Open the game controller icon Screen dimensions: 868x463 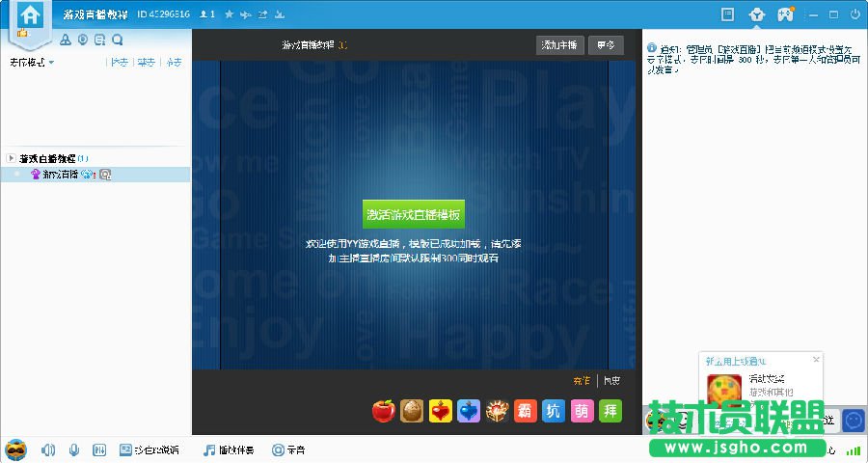[x=785, y=14]
